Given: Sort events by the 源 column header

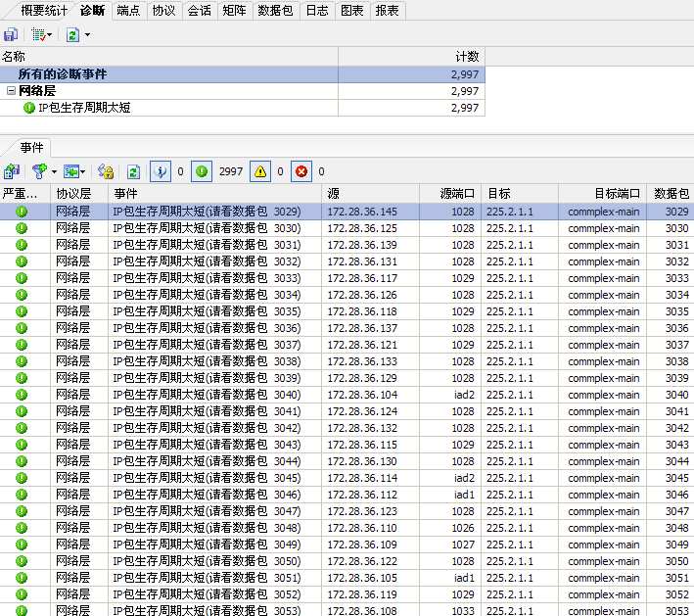Looking at the screenshot, I should coord(370,194).
